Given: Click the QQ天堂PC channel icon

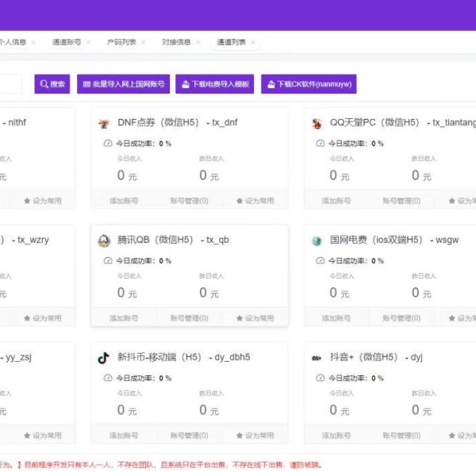Looking at the screenshot, I should coord(317,123).
